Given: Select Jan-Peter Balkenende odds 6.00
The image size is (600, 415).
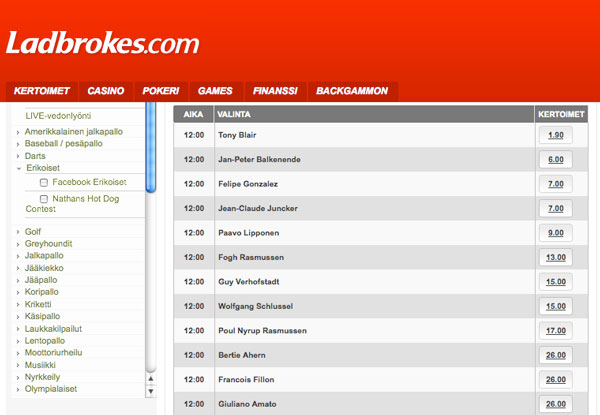Looking at the screenshot, I should pos(556,159).
